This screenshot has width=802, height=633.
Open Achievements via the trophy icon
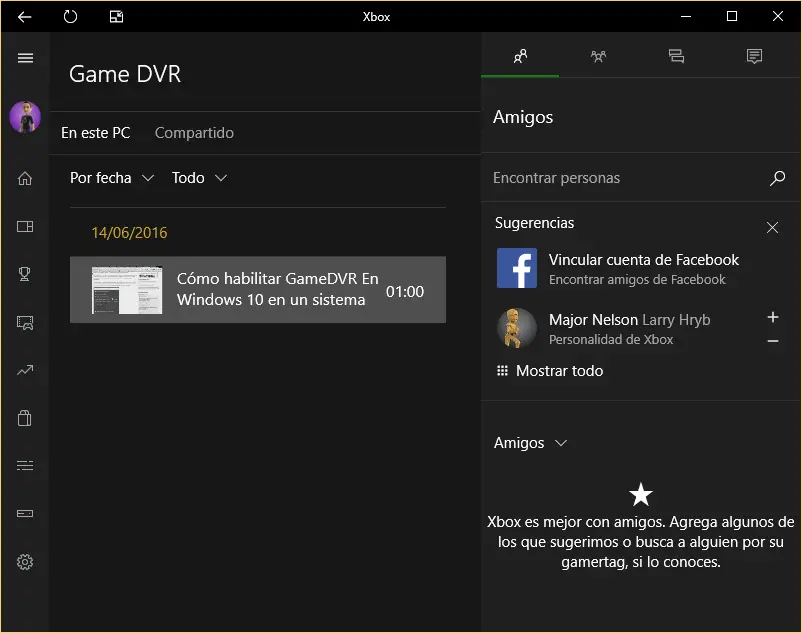tap(25, 274)
